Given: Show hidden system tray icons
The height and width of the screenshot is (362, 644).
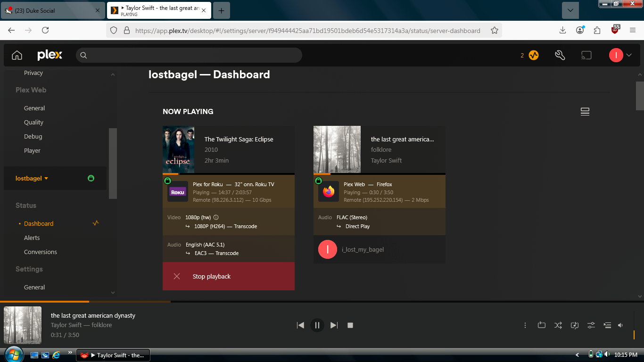Looking at the screenshot, I should 578,354.
